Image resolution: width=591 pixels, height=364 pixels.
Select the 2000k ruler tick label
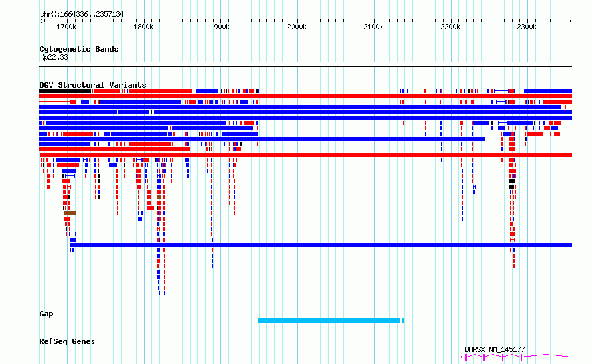297,27
